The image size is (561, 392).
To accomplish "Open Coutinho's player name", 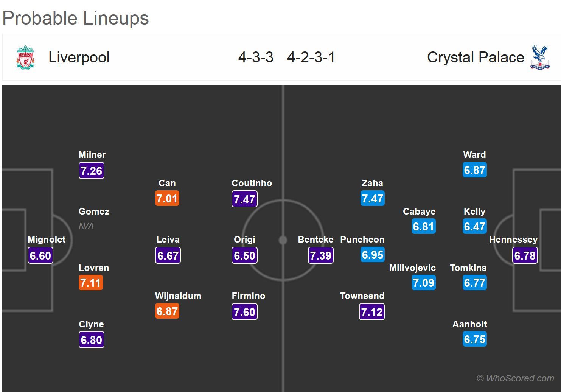I will (x=252, y=183).
